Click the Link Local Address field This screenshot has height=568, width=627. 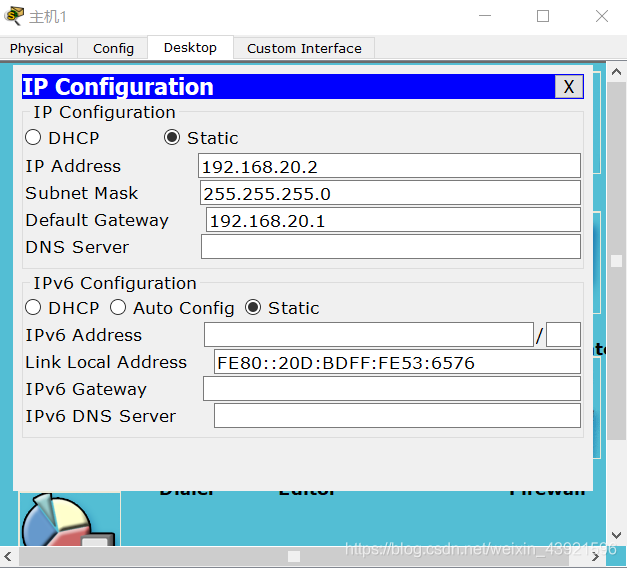(x=397, y=362)
